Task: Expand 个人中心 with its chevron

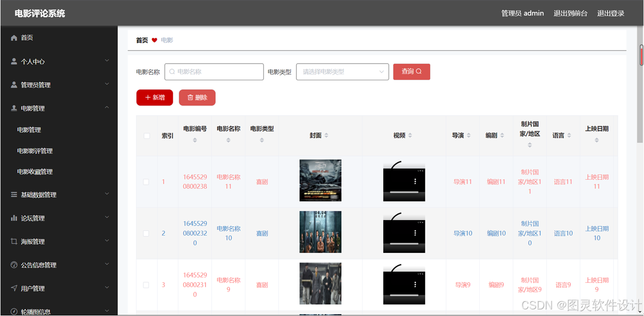Action: 107,61
